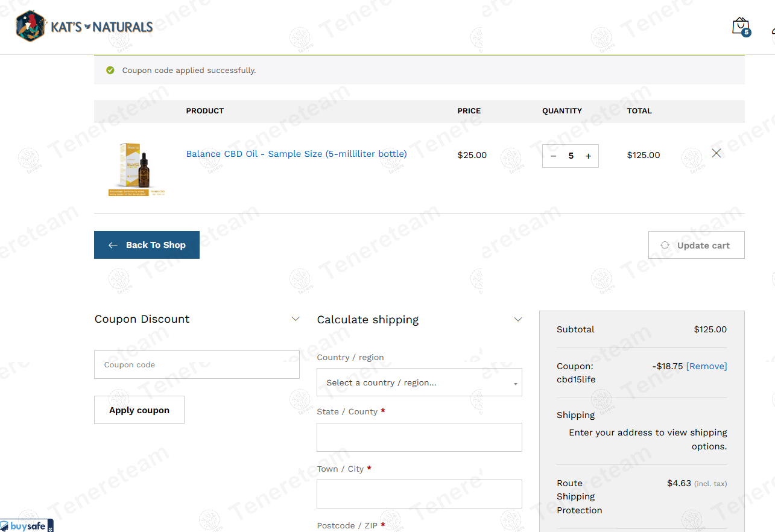This screenshot has height=532, width=775.
Task: Click the Coupon code applied successfully message
Action: pyautogui.click(x=189, y=71)
